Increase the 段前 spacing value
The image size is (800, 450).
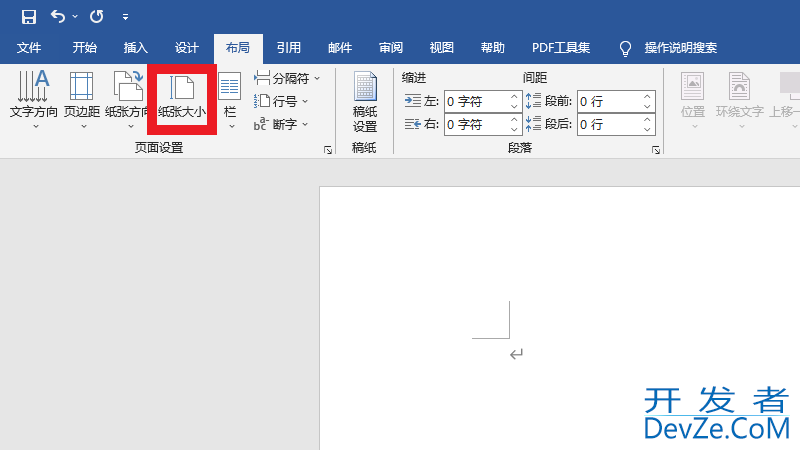(647, 96)
